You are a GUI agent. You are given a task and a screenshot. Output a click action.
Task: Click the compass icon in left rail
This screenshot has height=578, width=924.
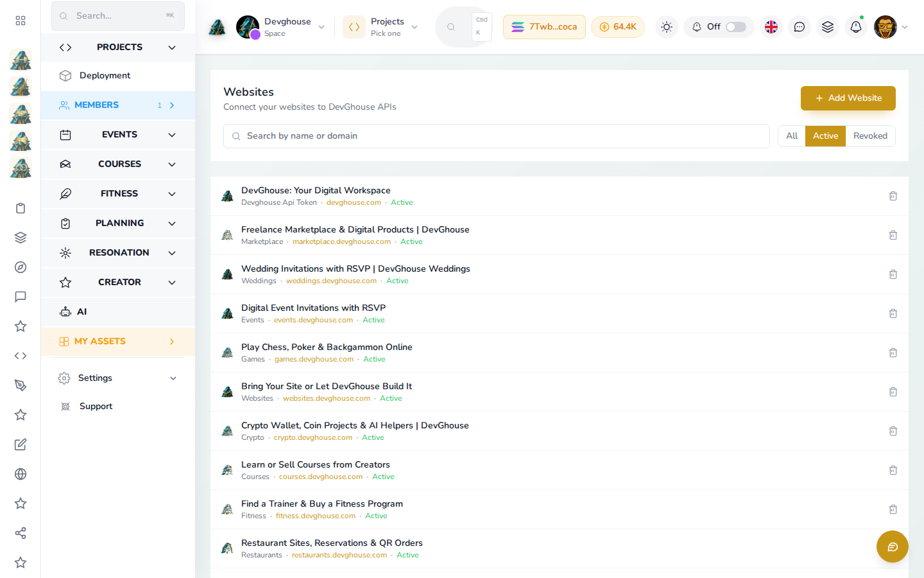pyautogui.click(x=21, y=267)
